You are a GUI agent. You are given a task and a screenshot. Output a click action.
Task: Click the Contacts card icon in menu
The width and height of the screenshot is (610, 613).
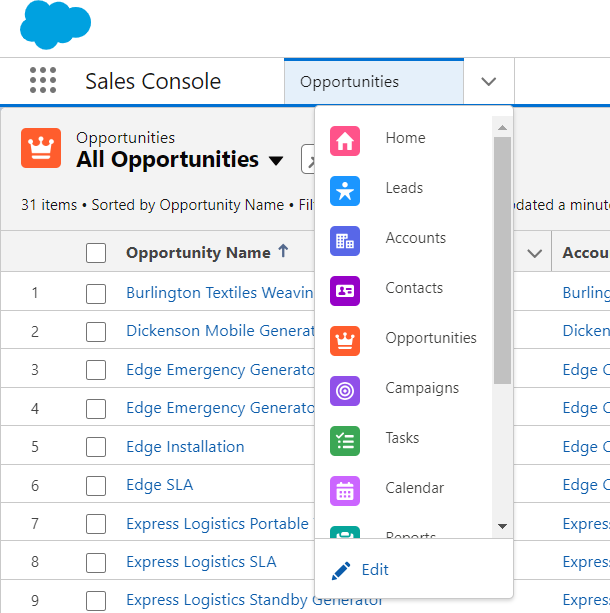point(345,291)
